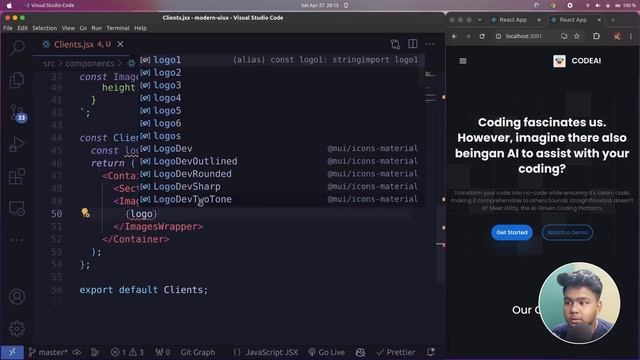Open hamburger menu on CODEAI site

tap(463, 61)
